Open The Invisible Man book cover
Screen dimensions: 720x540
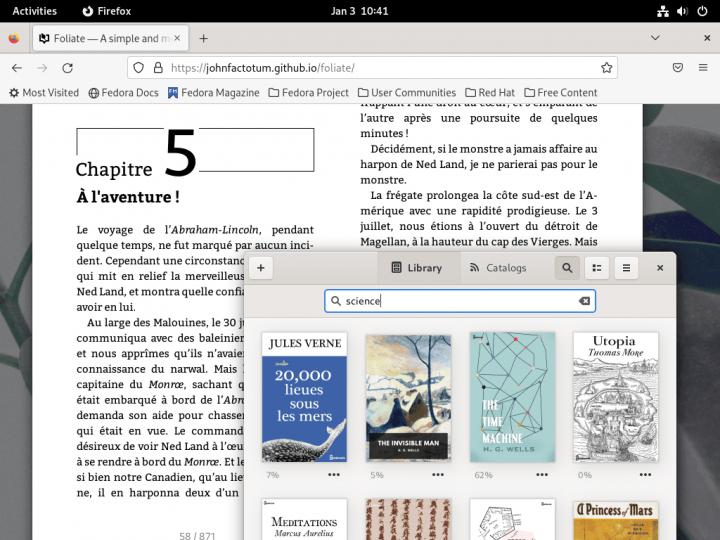[x=408, y=397]
